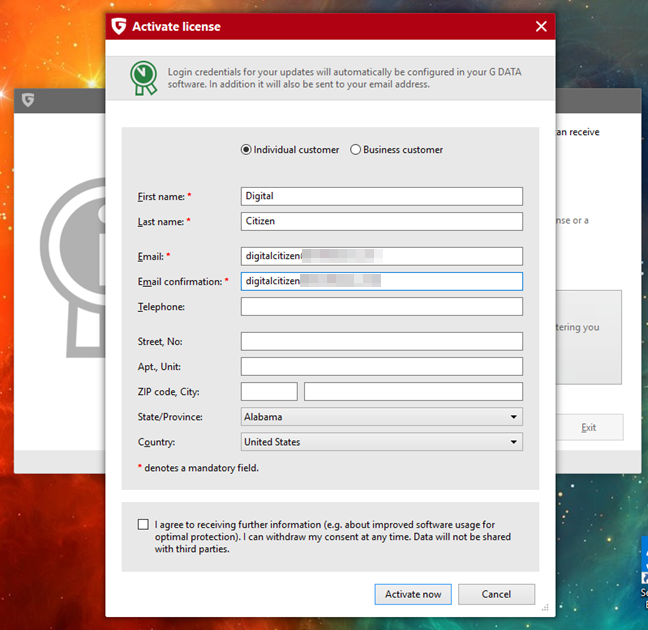Image resolution: width=648 pixels, height=630 pixels.
Task: Select the Individual customer option
Action: 246,150
